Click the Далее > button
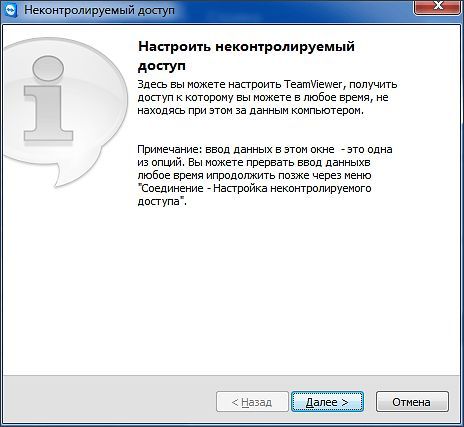Image resolution: width=464 pixels, height=427 pixels. click(x=327, y=402)
